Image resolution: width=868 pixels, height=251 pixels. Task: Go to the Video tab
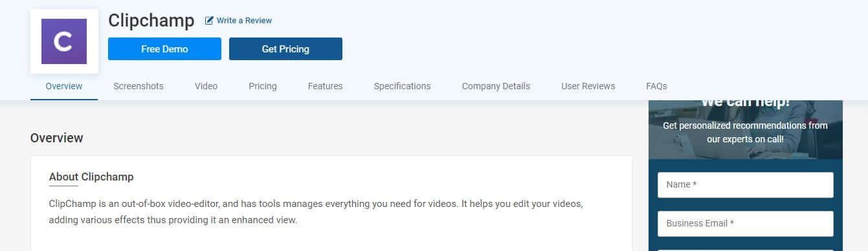(206, 86)
